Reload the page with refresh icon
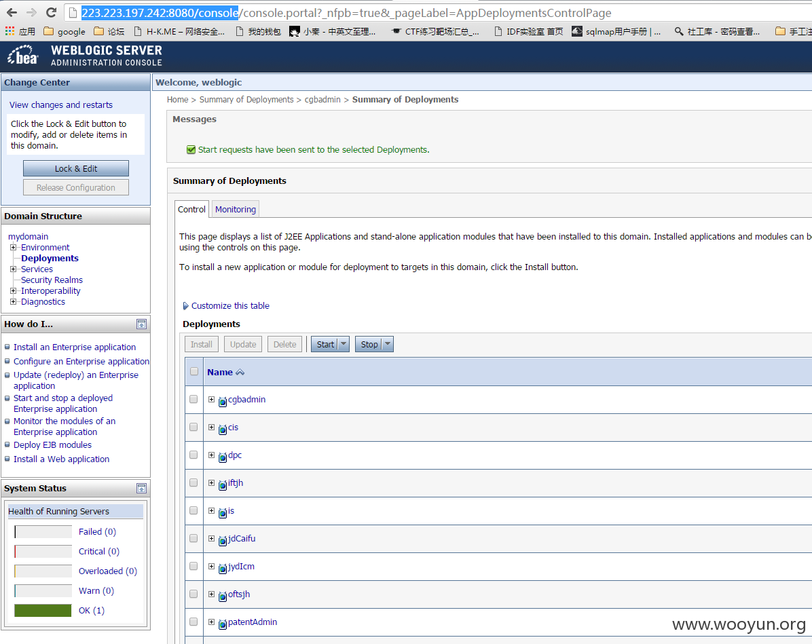This screenshot has height=644, width=812. coord(51,12)
